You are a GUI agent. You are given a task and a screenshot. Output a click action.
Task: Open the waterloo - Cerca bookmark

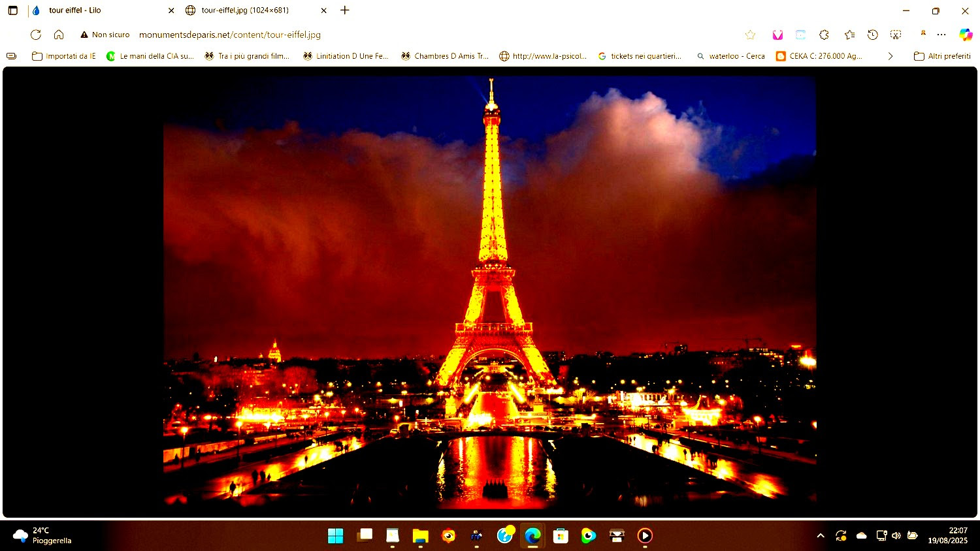(730, 56)
